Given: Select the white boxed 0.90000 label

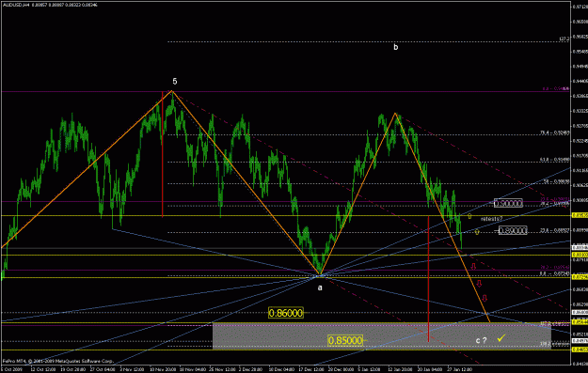Looking at the screenshot, I should [x=508, y=203].
